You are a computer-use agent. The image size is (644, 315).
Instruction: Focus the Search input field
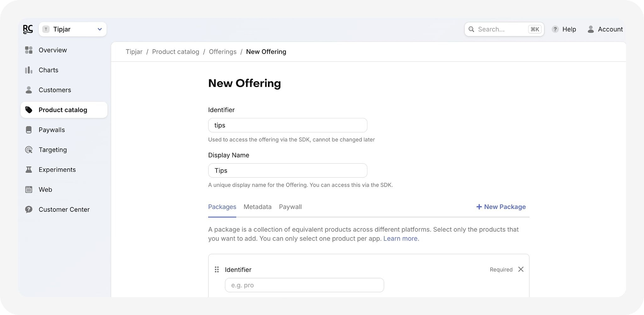tap(504, 29)
